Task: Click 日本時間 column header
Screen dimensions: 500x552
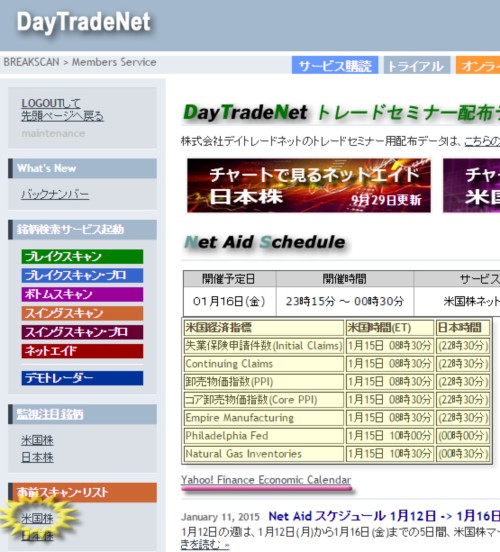Action: pos(463,328)
